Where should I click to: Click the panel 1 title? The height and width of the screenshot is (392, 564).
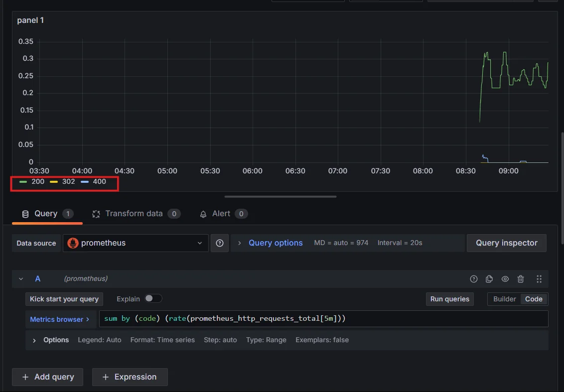(x=30, y=20)
